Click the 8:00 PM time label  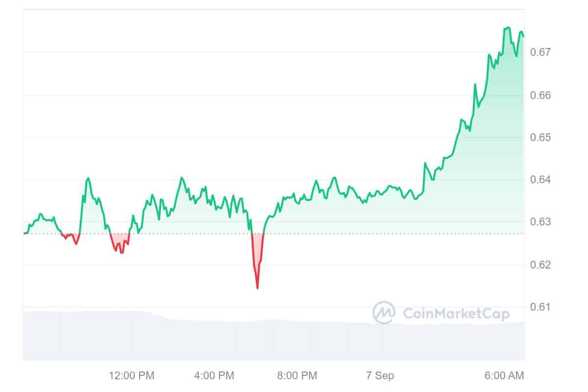tap(297, 376)
